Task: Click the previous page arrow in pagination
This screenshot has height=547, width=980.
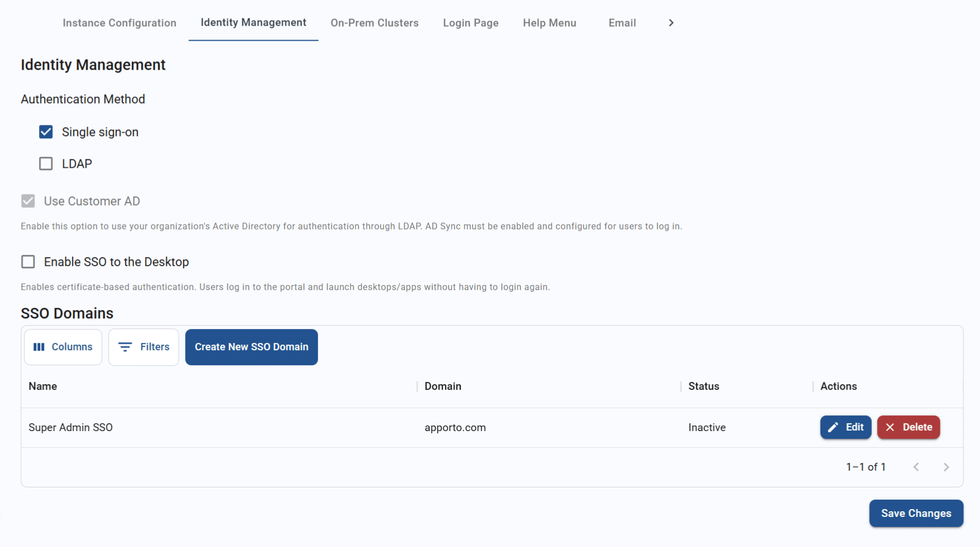Action: pyautogui.click(x=916, y=467)
